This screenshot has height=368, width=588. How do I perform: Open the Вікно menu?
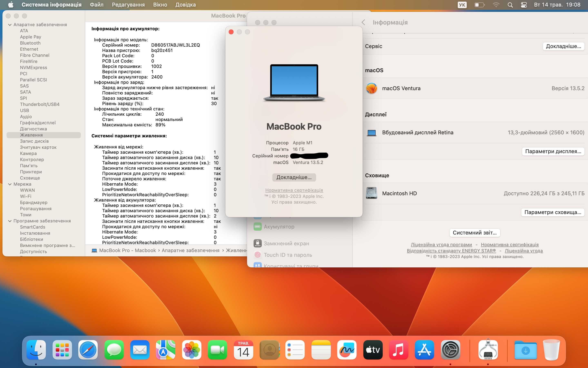point(160,5)
